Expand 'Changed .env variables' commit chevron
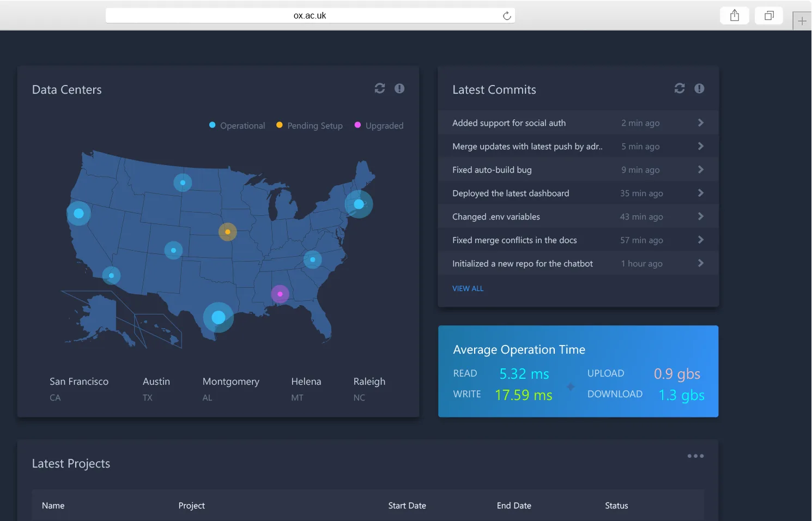This screenshot has width=812, height=521. click(701, 216)
